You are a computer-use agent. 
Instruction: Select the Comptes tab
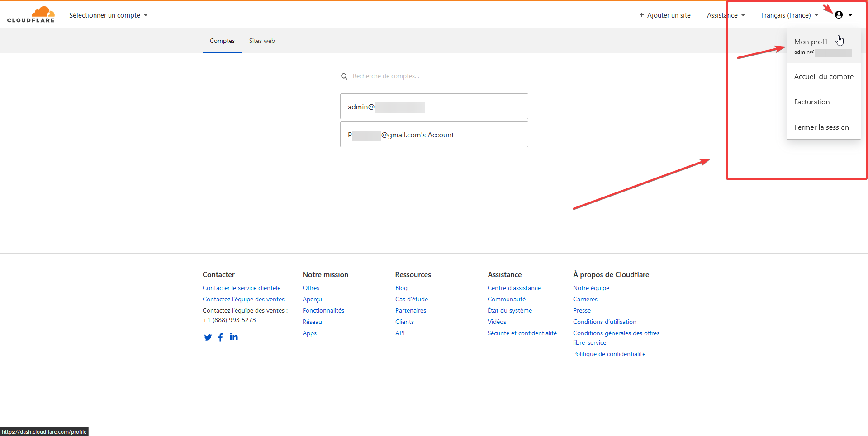tap(222, 41)
